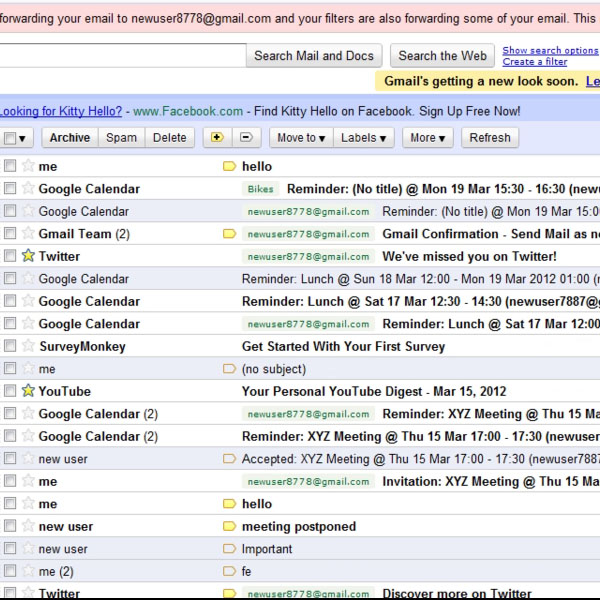Toggle importance marker on 'fe' email
Viewport: 600px width, 600px height.
pos(229,571)
